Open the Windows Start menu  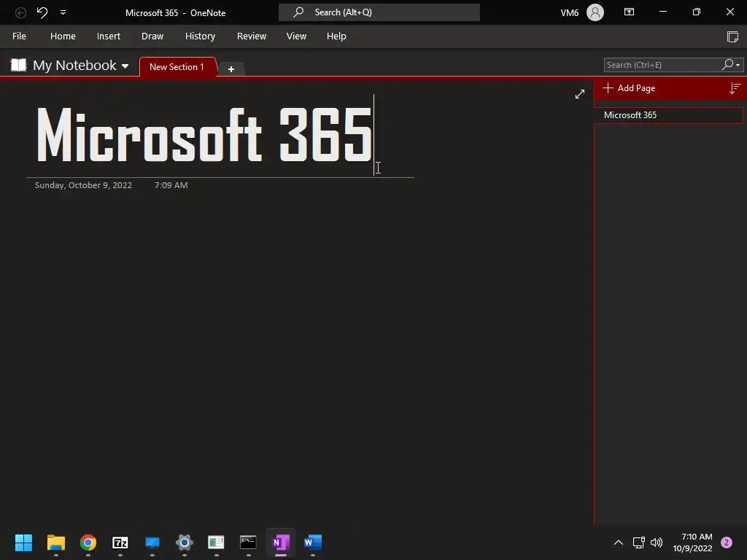(23, 542)
